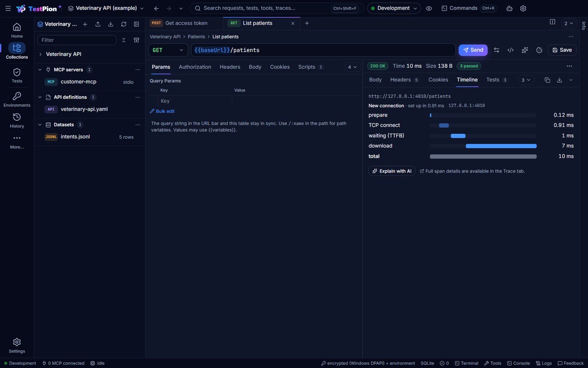
Task: Open the code snippet icon
Action: coord(510,50)
